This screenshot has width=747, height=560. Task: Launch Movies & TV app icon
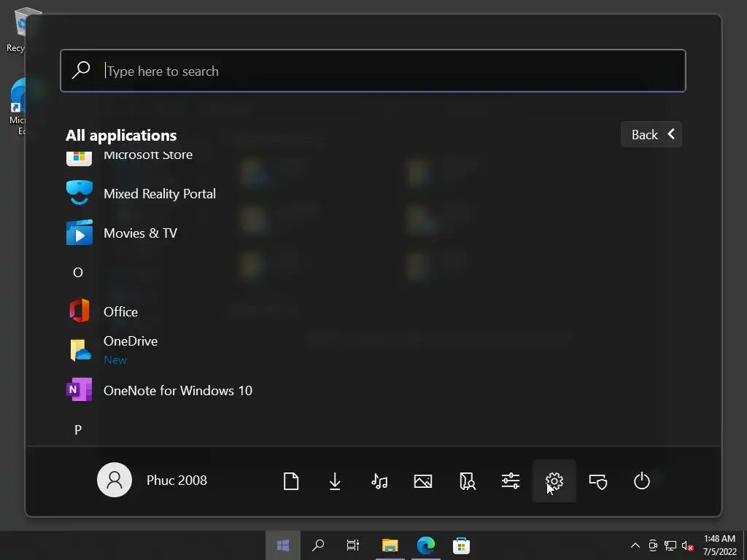tap(79, 233)
